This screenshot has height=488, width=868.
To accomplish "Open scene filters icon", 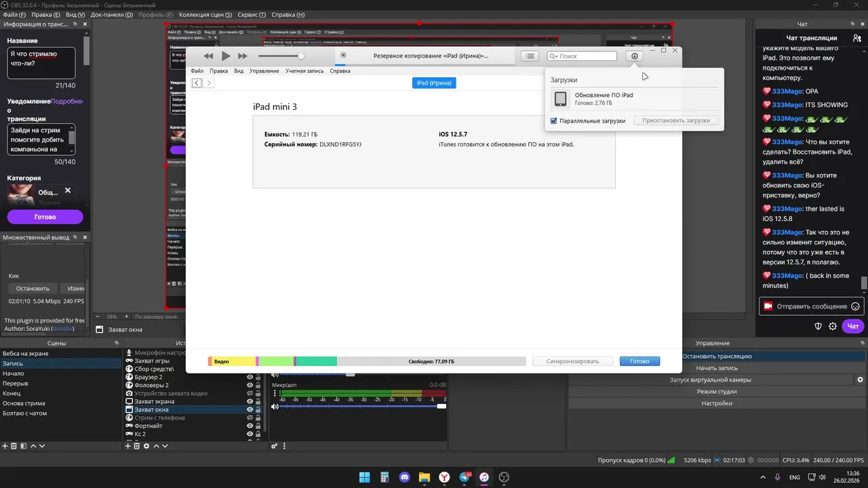I will 23,446.
